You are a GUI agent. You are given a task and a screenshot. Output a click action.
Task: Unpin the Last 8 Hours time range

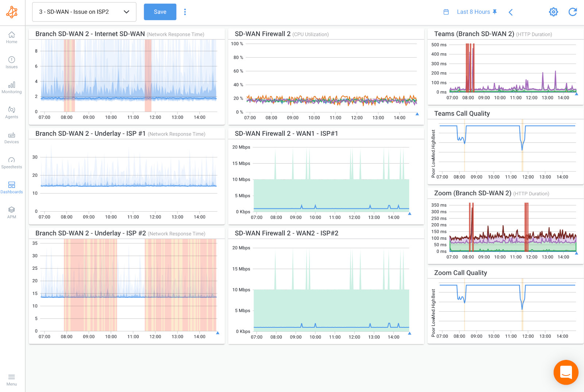[495, 12]
